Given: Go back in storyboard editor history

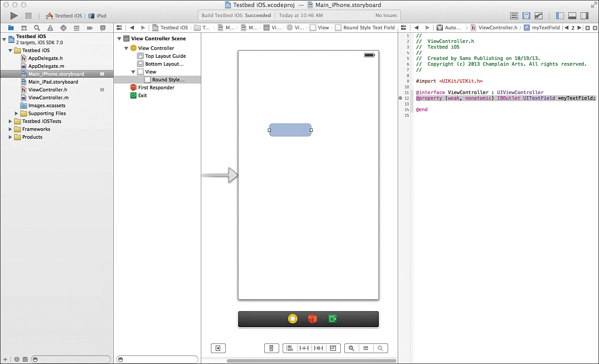Looking at the screenshot, I should point(132,28).
